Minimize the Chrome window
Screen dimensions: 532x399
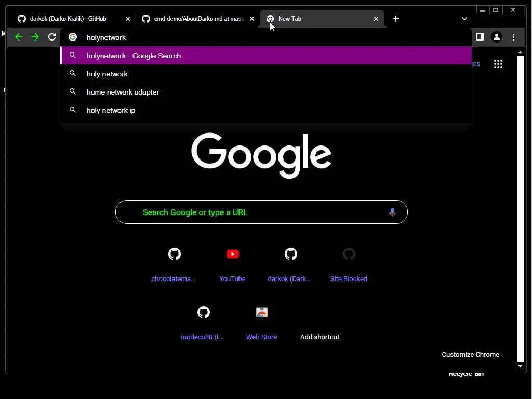click(x=483, y=10)
